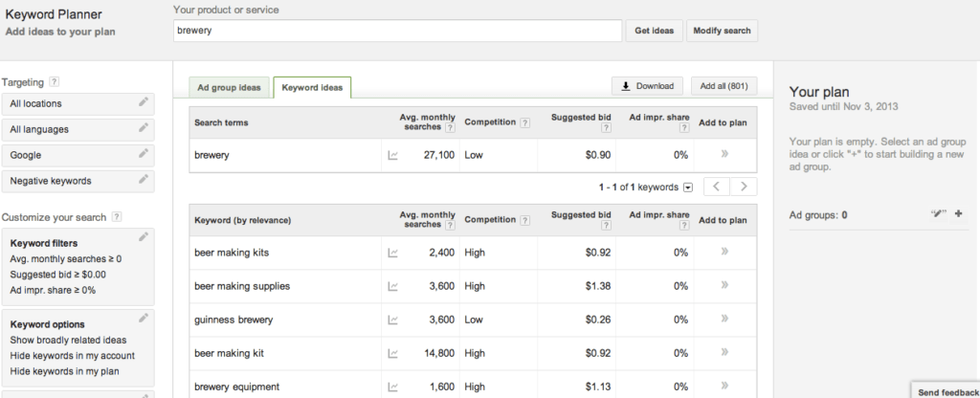Image resolution: width=980 pixels, height=398 pixels.
Task: Click the Modify search button
Action: click(x=722, y=31)
